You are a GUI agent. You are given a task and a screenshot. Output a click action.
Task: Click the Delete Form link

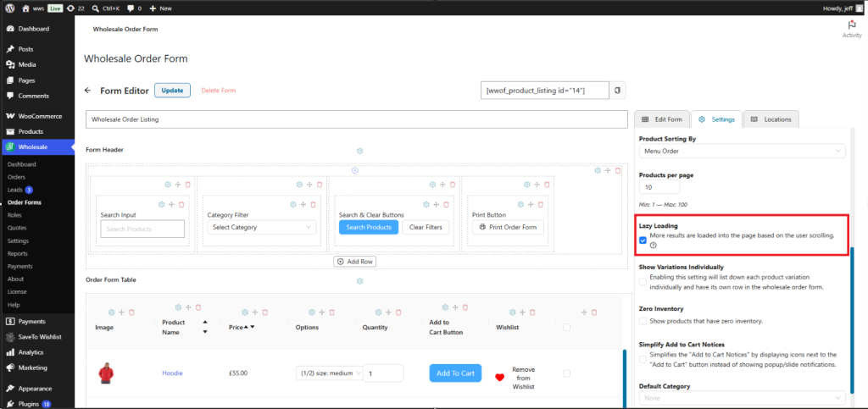tap(218, 91)
